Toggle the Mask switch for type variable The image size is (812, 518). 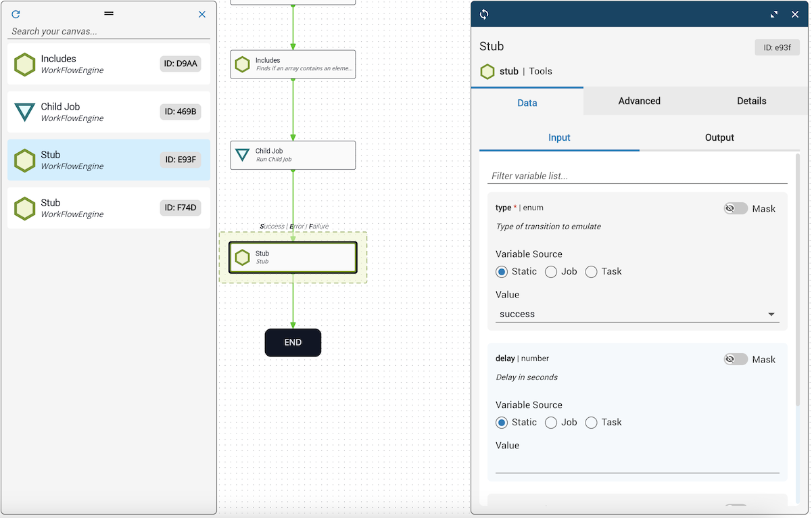736,209
